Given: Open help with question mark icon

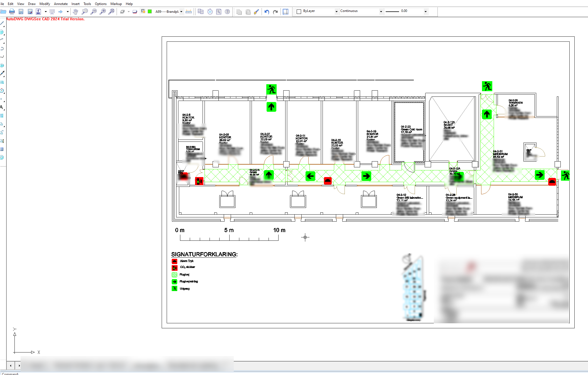Looking at the screenshot, I should coord(227,12).
